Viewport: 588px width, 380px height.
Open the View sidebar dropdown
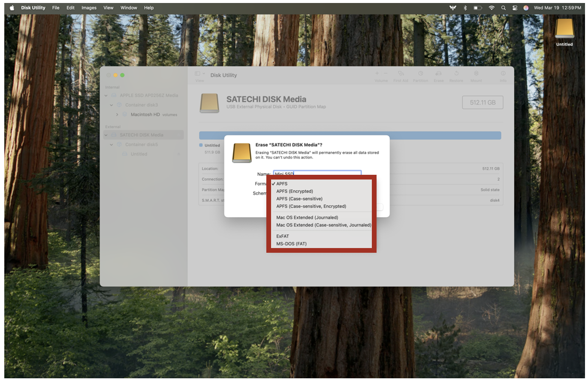pos(200,74)
